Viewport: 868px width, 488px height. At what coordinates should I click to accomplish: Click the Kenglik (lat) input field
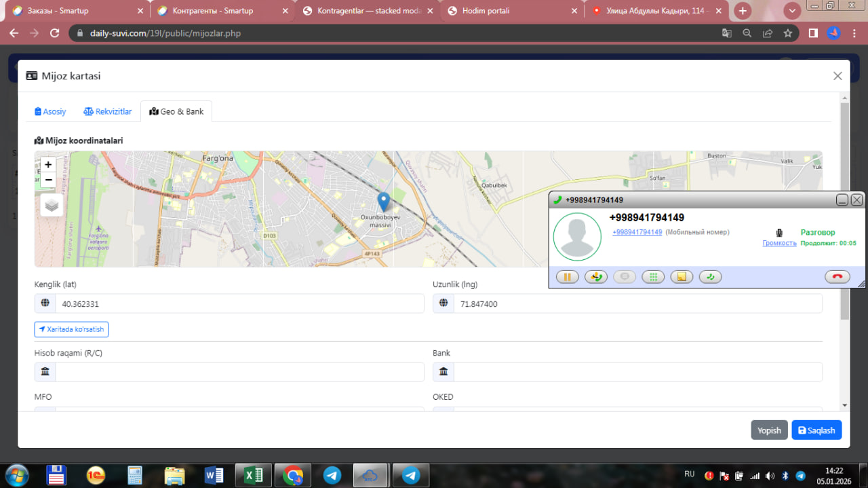coord(239,304)
